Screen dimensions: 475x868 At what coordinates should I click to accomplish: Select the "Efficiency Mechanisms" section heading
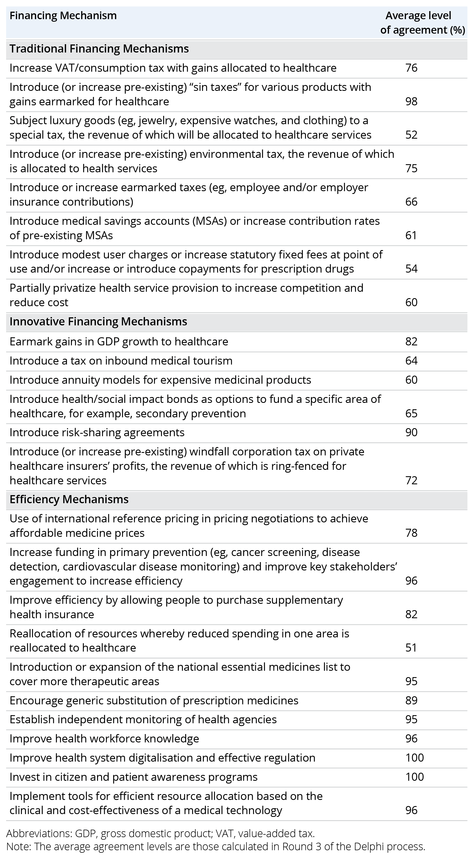pyautogui.click(x=69, y=499)
